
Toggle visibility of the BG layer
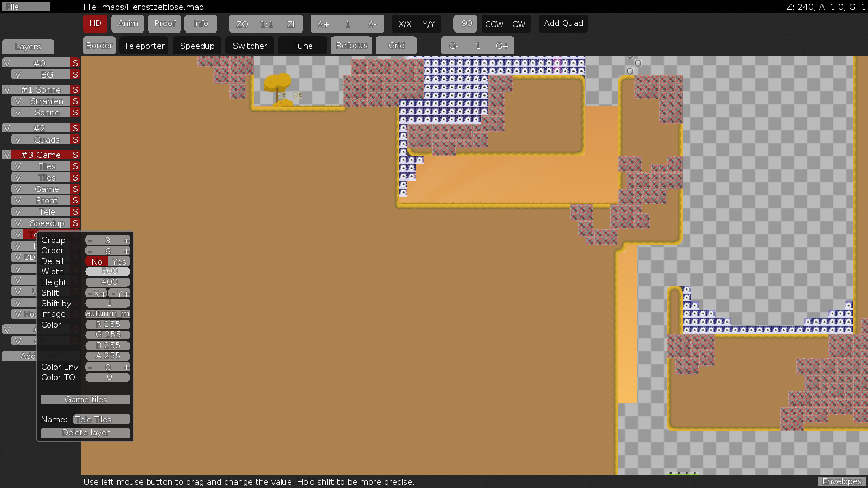click(18, 75)
